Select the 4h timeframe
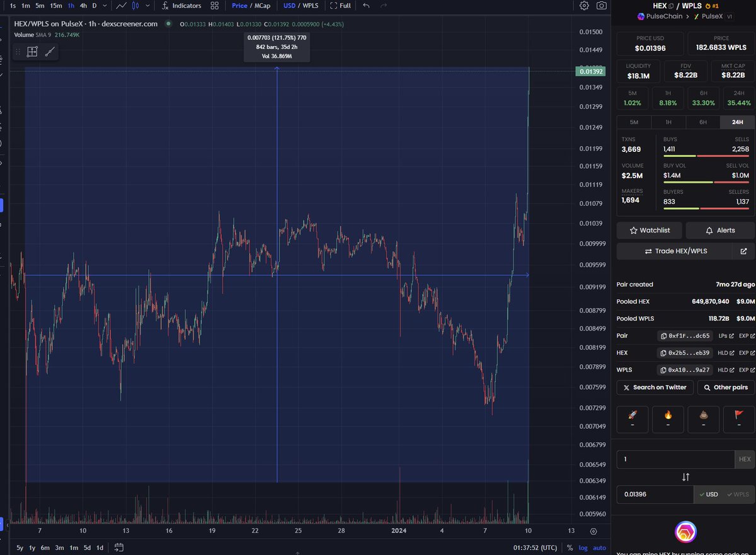The width and height of the screenshot is (756, 555). click(x=83, y=6)
